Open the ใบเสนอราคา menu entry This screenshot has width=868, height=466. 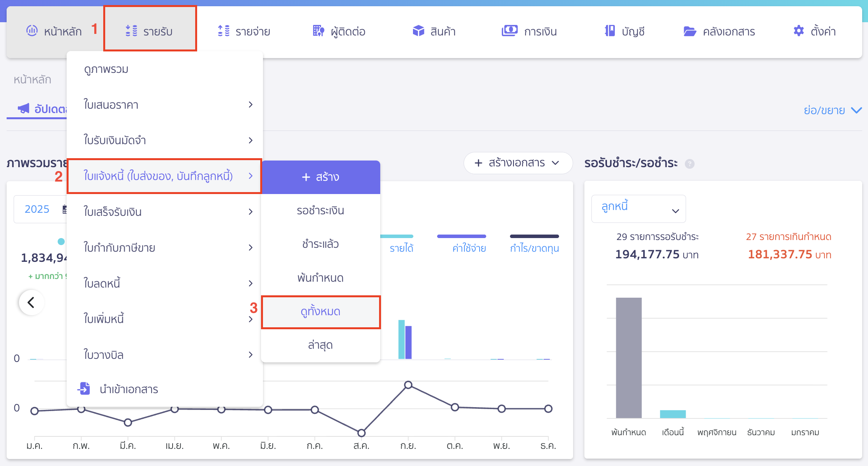pyautogui.click(x=112, y=105)
